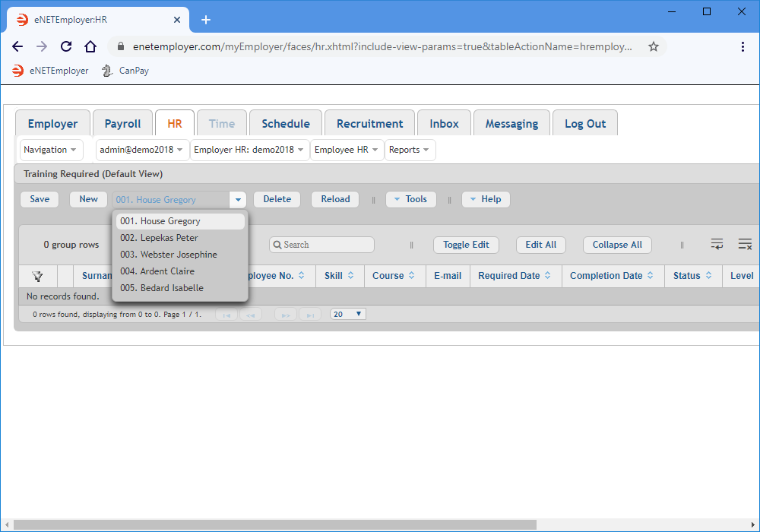Image resolution: width=760 pixels, height=532 pixels.
Task: Select the HR tab
Action: tap(175, 124)
